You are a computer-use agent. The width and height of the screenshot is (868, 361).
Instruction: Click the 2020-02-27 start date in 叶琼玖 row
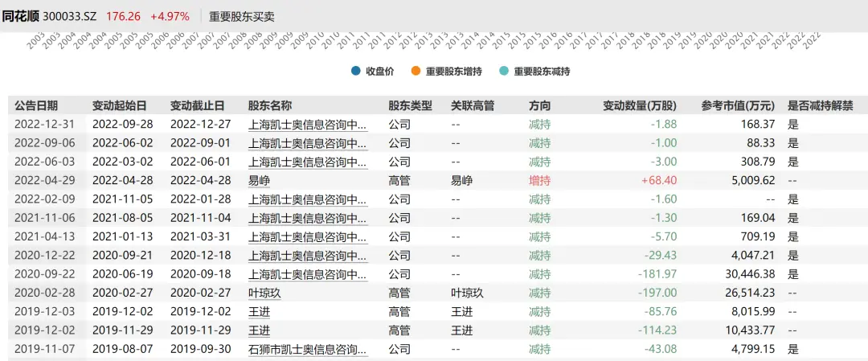pyautogui.click(x=122, y=293)
